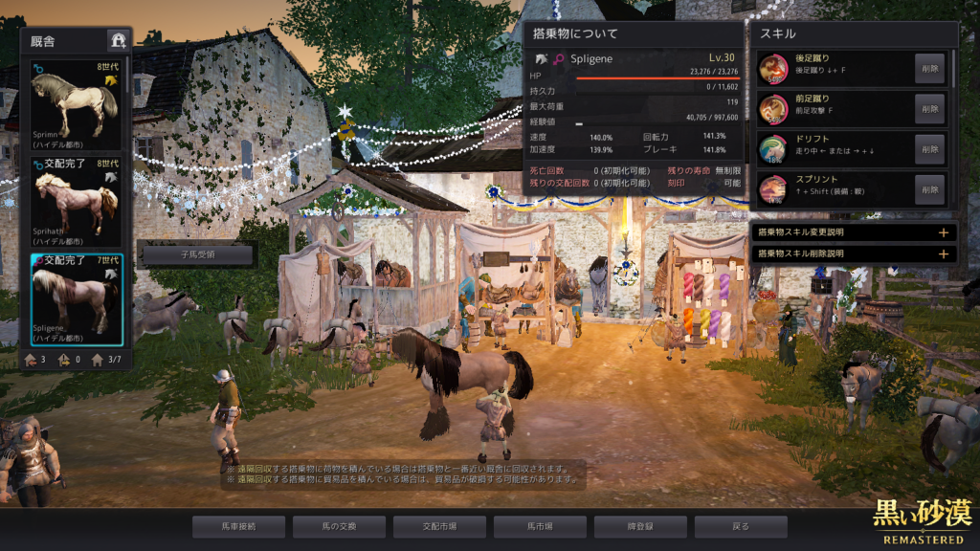Expand 搭乗物スキル変更説明 section
Screen dimensions: 980x551
click(x=943, y=232)
